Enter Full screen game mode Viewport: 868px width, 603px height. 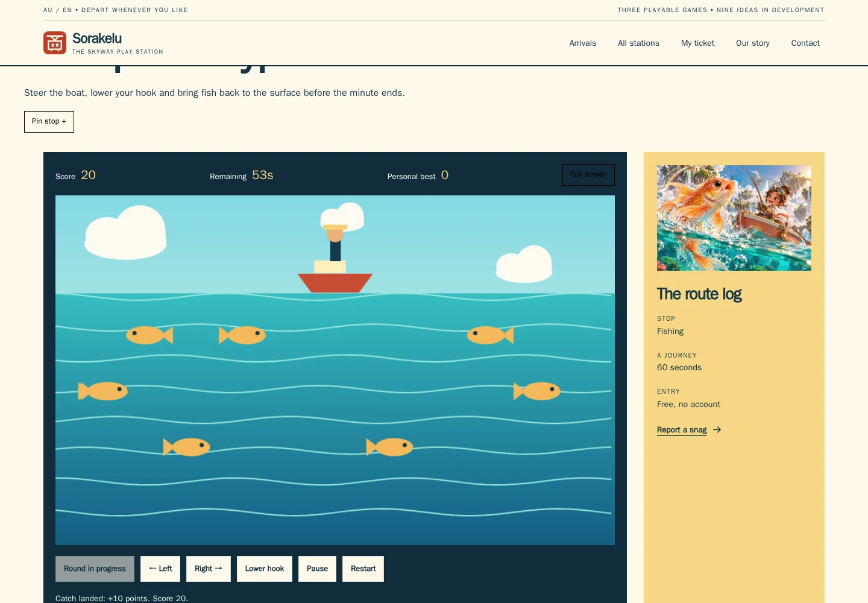point(588,175)
